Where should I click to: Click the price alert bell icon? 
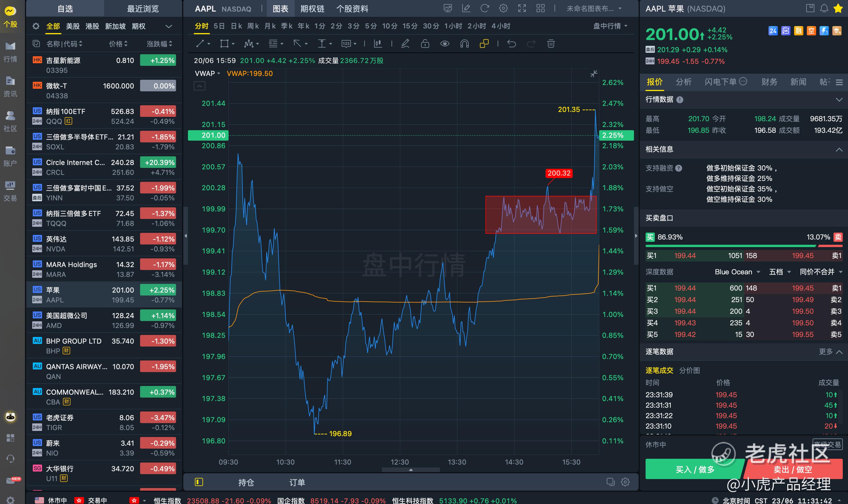point(824,8)
